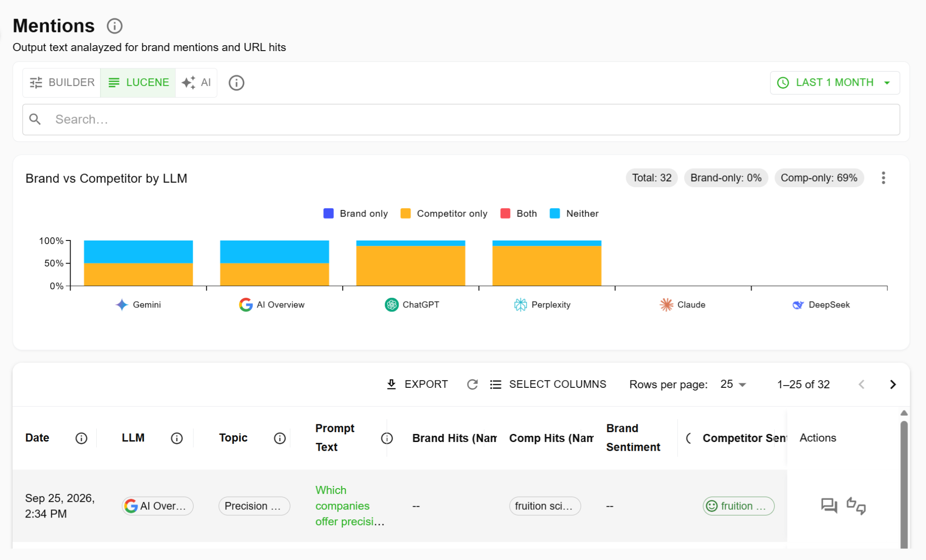Screen dimensions: 926x560
Task: Click the Prompt Text column info icon
Action: click(387, 438)
